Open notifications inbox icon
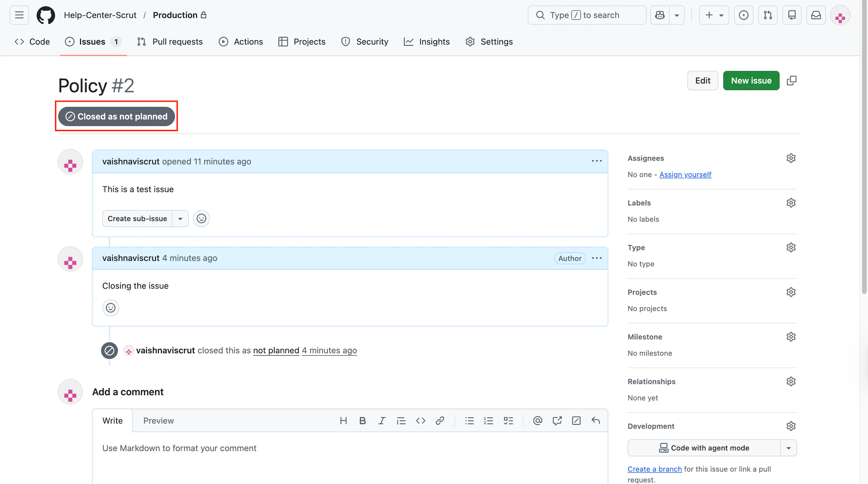The image size is (868, 484). [x=816, y=15]
